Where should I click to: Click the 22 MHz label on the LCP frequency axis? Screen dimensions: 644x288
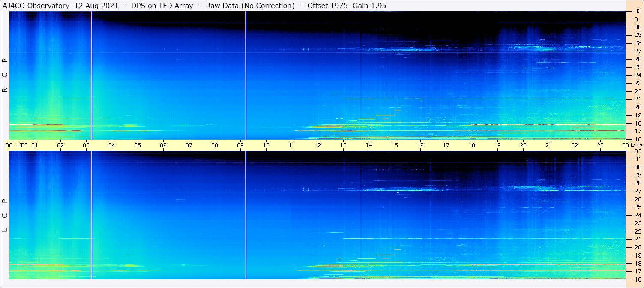(x=637, y=231)
